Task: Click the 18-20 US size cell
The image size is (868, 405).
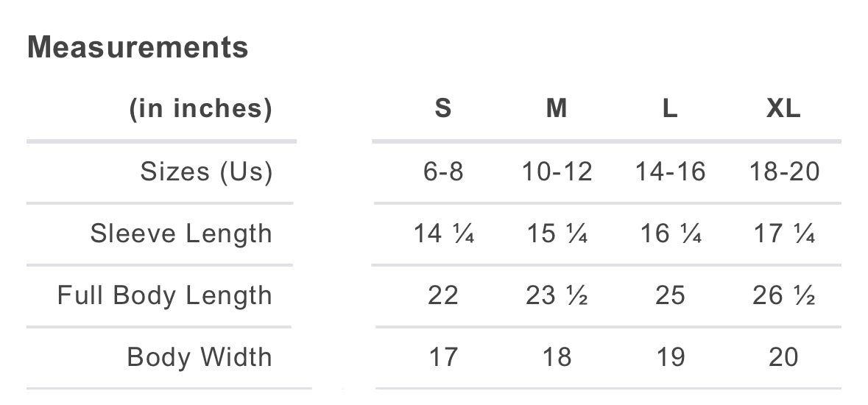Action: click(x=784, y=172)
